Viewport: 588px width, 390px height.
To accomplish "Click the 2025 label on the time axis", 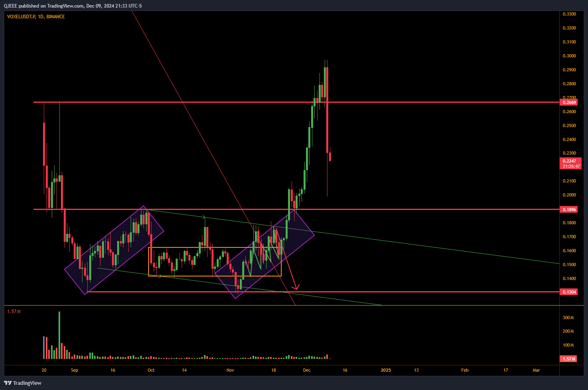I will (x=386, y=370).
